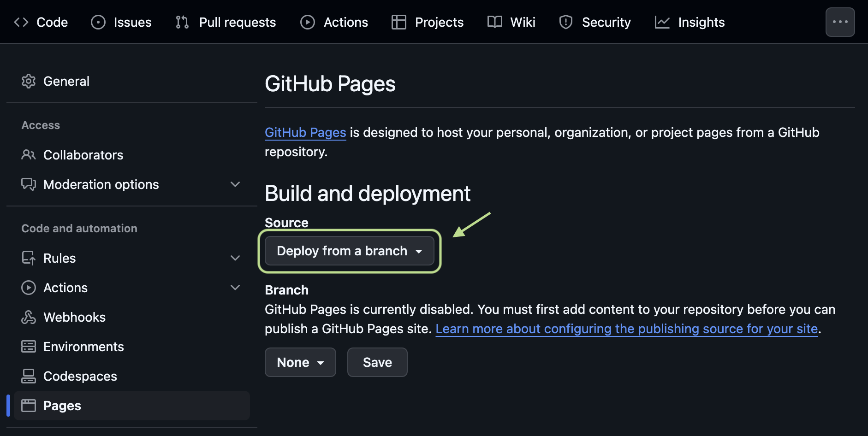Click the Code angle-brackets icon
The image size is (868, 436).
(x=21, y=22)
